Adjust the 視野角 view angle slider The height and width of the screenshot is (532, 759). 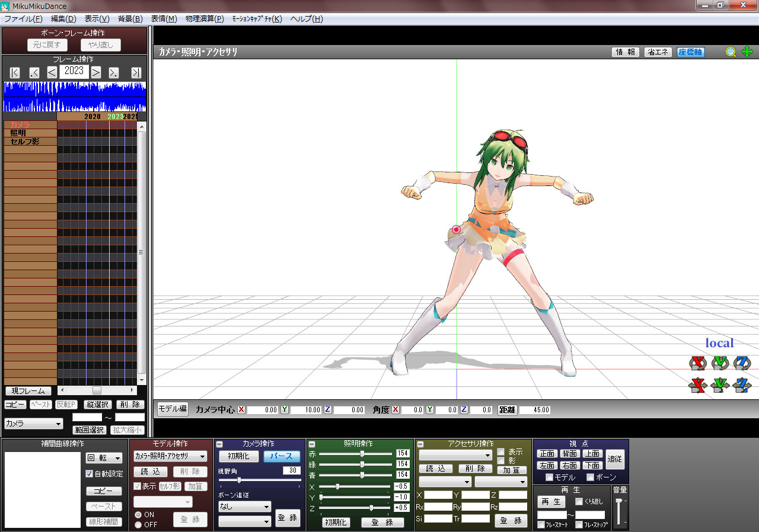pos(239,480)
